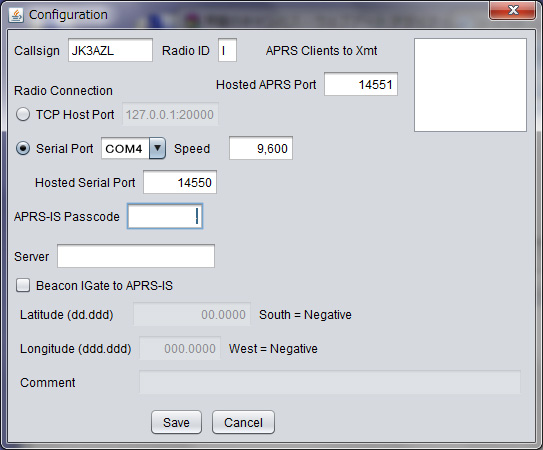This screenshot has width=543, height=450.
Task: Click the APRS-IS Passcode input box
Action: pos(165,217)
